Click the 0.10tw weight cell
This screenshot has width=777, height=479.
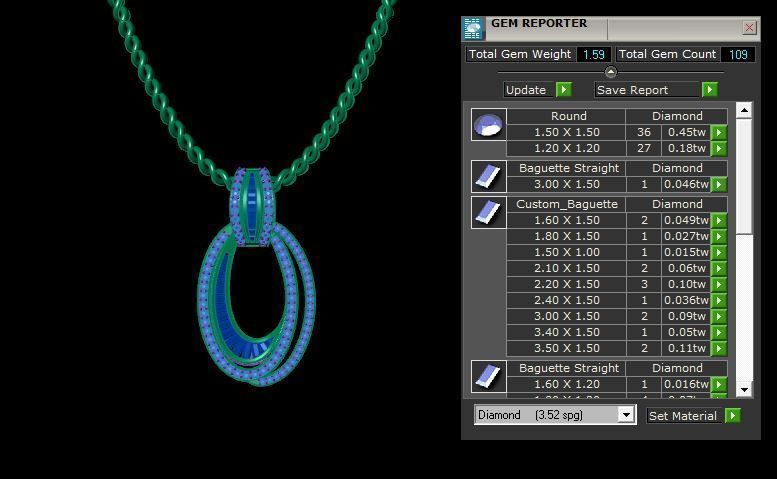click(686, 284)
